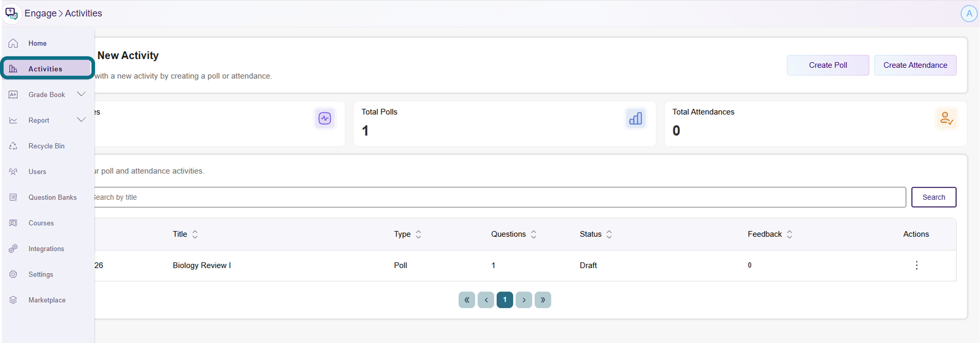Click the Create Attendance button
The width and height of the screenshot is (980, 343).
tap(915, 65)
